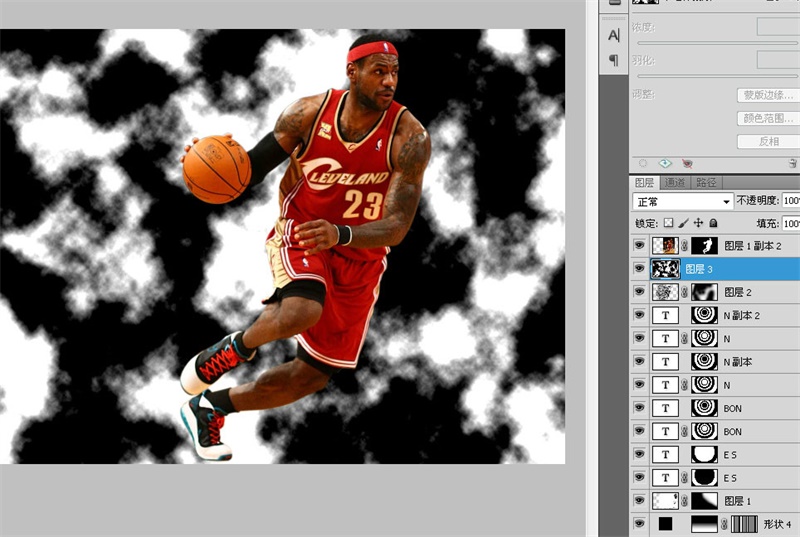
Task: Click the 反相 button
Action: (767, 141)
